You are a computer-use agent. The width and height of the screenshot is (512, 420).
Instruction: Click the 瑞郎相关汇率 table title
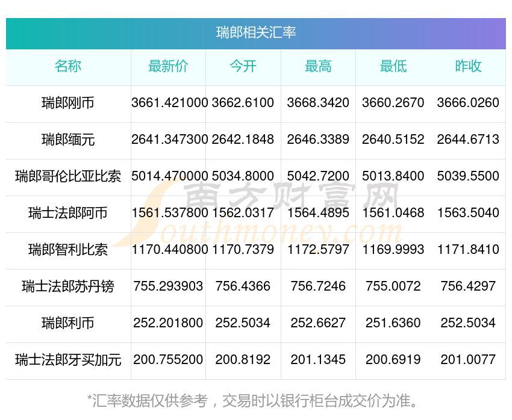(x=256, y=32)
